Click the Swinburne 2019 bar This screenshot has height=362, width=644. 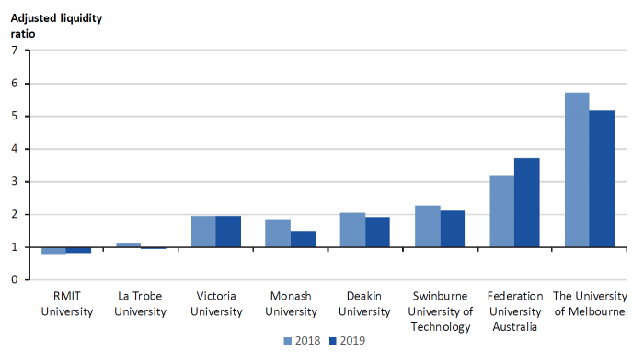(453, 229)
